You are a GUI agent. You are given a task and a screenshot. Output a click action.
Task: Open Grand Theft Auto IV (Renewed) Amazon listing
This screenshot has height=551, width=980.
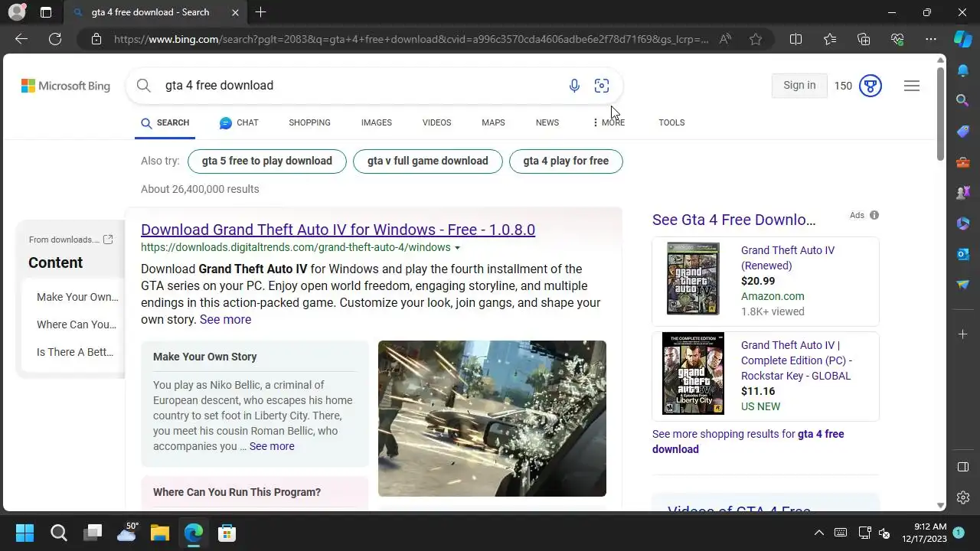pos(788,258)
